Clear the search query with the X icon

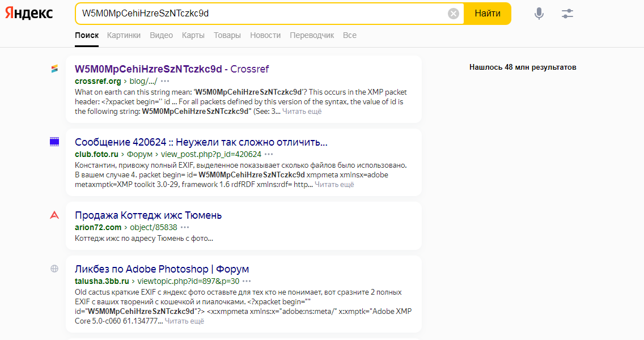point(454,14)
